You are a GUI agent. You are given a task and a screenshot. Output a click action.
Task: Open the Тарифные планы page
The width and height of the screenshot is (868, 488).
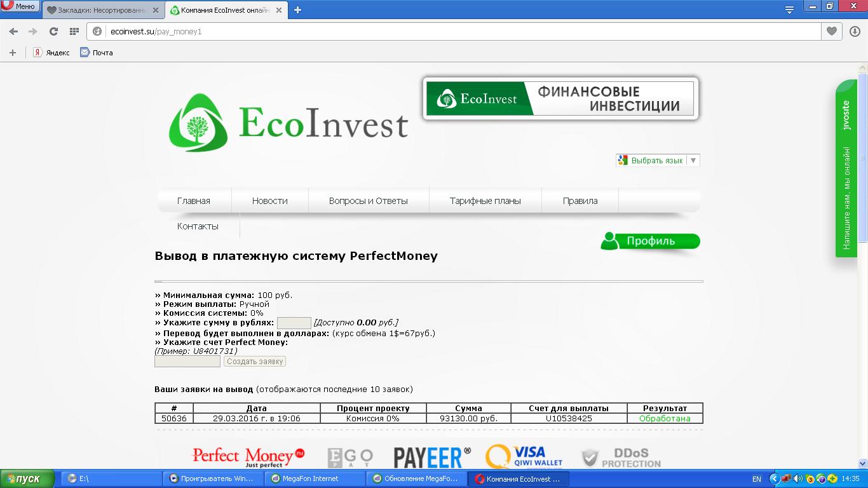tap(485, 201)
